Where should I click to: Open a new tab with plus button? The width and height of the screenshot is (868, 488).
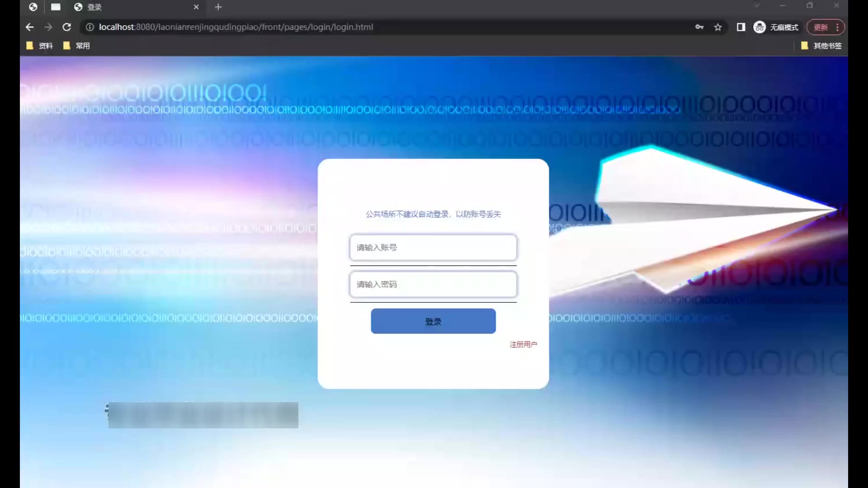click(218, 7)
